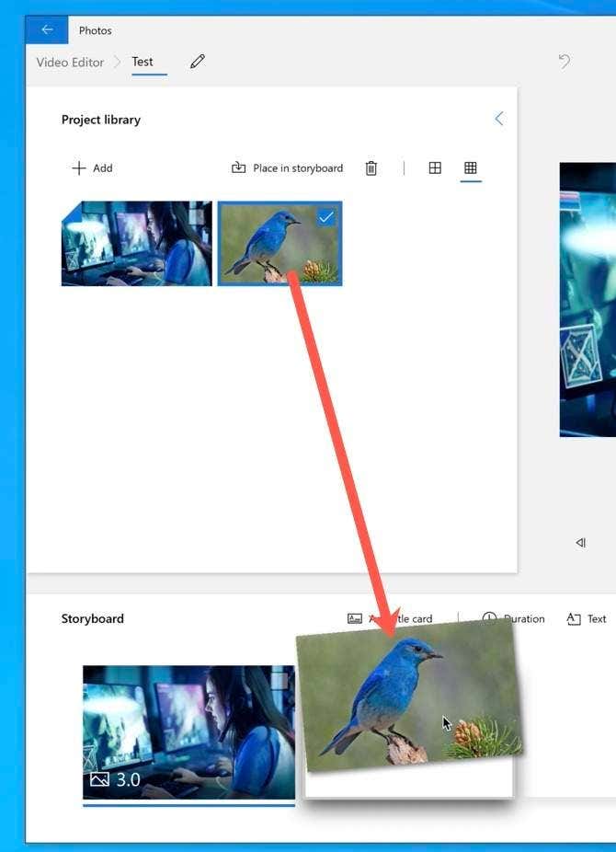Select the blue bird library thumbnail
Viewport: 616px width, 852px height.
tap(280, 244)
